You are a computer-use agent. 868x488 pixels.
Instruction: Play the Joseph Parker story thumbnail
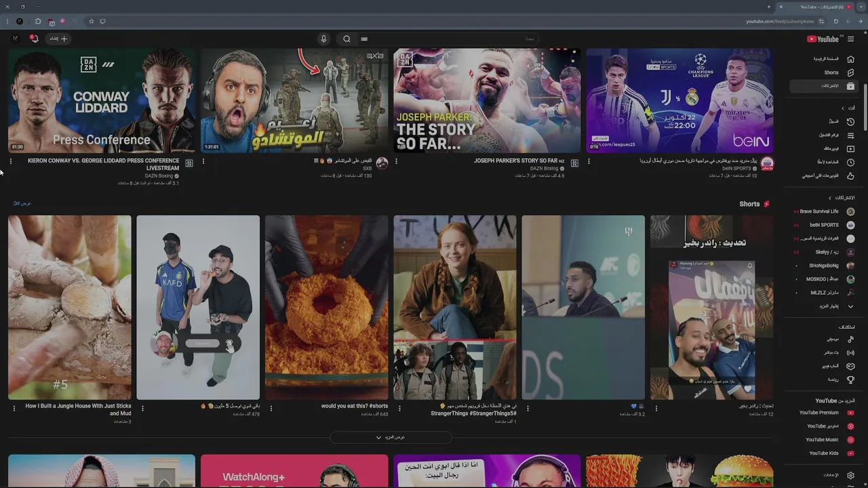point(487,100)
